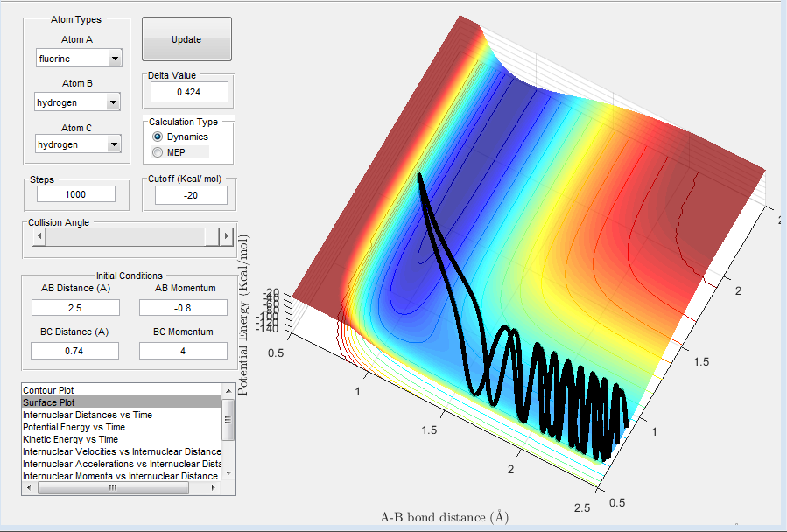Click the Update button
787x532 pixels.
[x=186, y=39]
